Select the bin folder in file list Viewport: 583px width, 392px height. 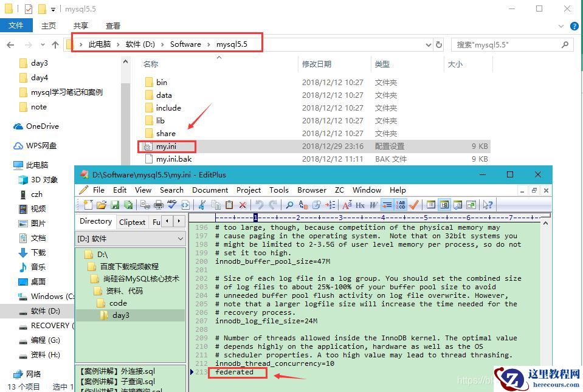point(161,83)
